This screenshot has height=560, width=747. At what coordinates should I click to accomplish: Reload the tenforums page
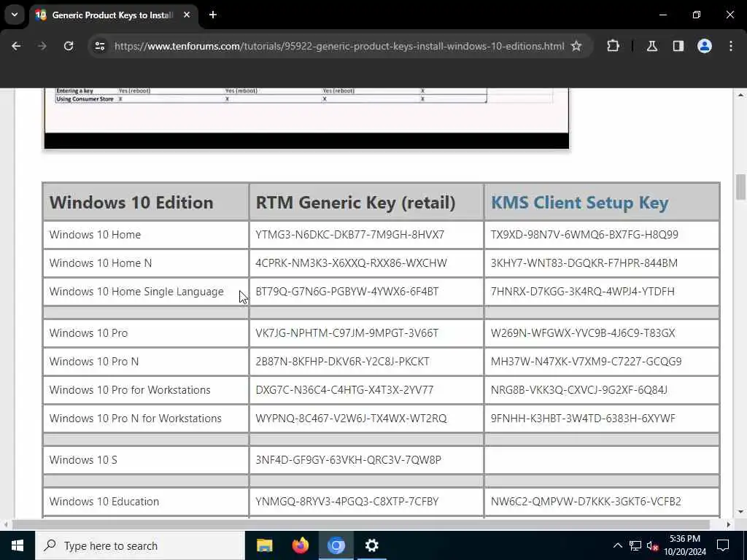(x=69, y=46)
